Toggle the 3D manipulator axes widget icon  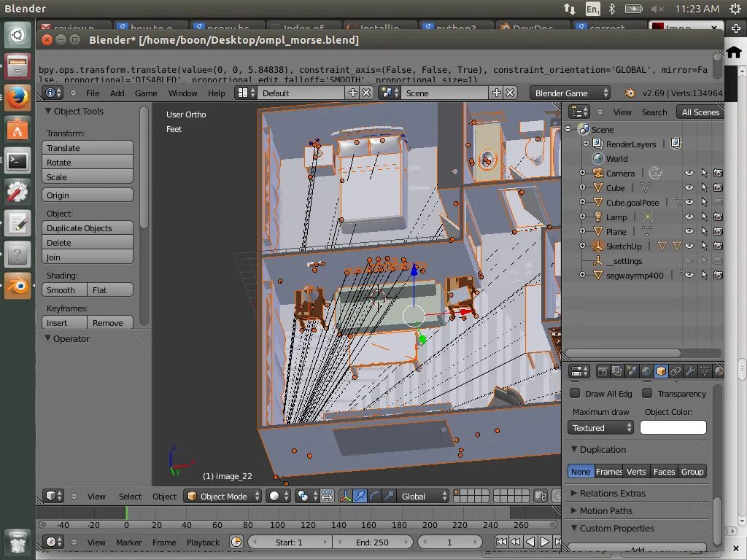[345, 496]
